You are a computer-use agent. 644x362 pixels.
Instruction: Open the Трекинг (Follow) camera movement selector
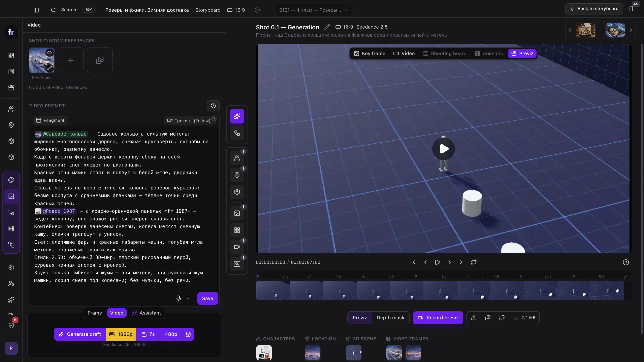(x=189, y=121)
